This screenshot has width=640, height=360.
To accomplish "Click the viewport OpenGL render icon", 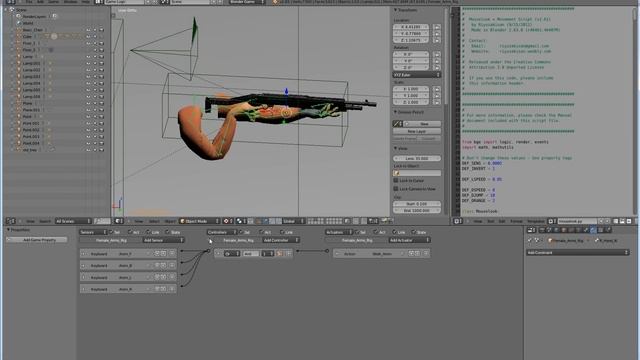I will 384,221.
